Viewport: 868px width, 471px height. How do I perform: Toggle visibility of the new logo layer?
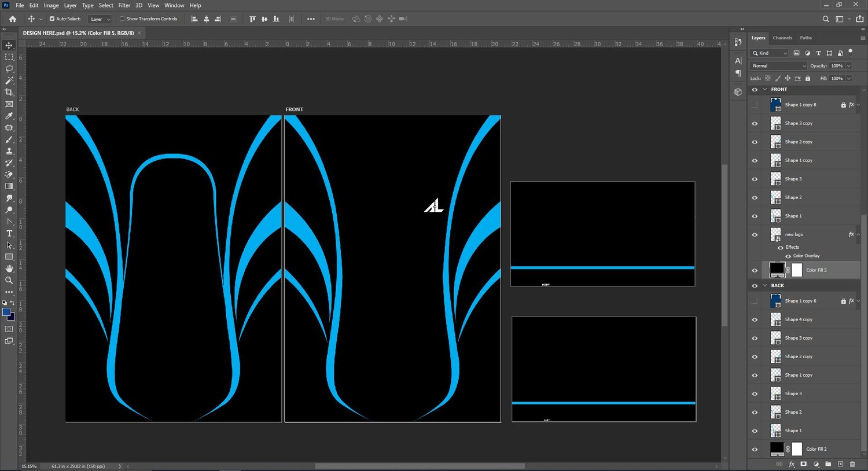[x=755, y=234]
